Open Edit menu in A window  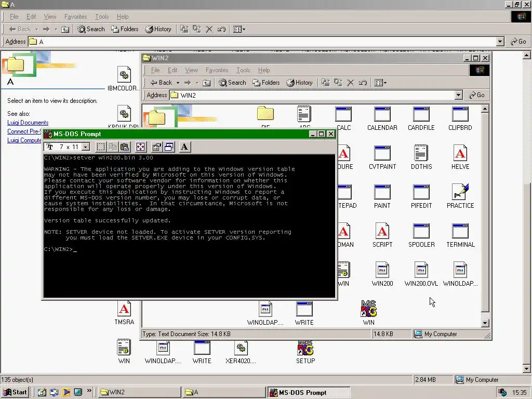[x=31, y=17]
